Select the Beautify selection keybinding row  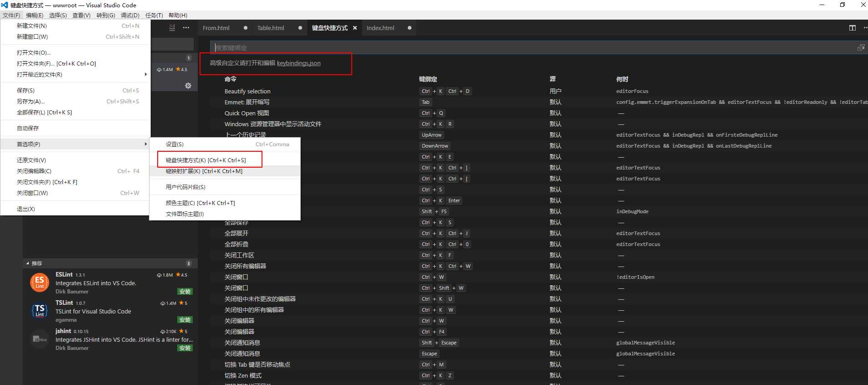(539, 91)
